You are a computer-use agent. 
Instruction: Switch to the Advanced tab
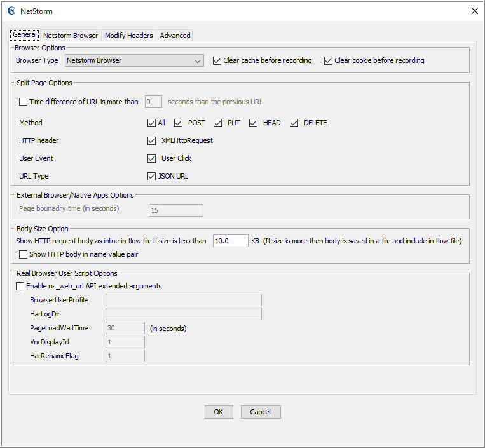pos(175,36)
